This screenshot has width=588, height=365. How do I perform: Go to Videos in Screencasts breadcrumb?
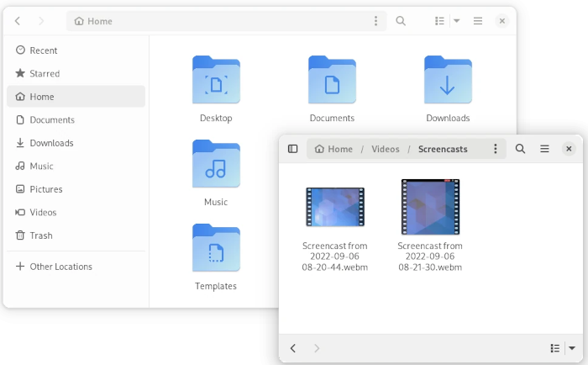click(385, 149)
